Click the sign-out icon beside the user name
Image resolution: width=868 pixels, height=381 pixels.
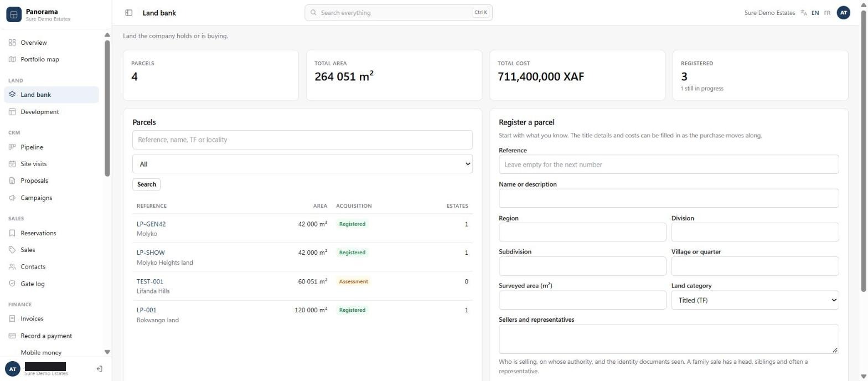tap(100, 369)
